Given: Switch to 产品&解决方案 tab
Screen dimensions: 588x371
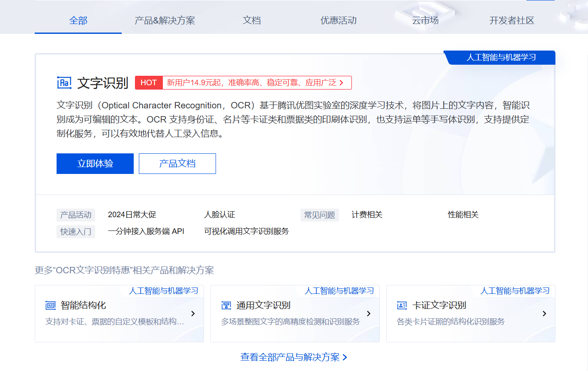Looking at the screenshot, I should click(x=165, y=21).
